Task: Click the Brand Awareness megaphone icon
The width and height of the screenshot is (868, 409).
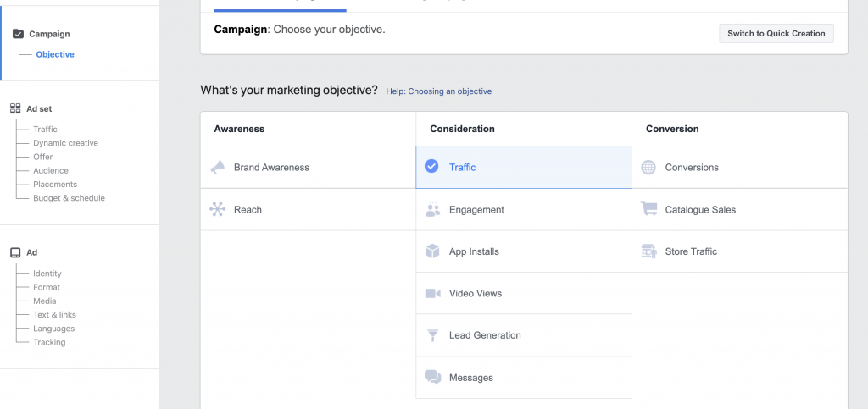Action: click(218, 167)
